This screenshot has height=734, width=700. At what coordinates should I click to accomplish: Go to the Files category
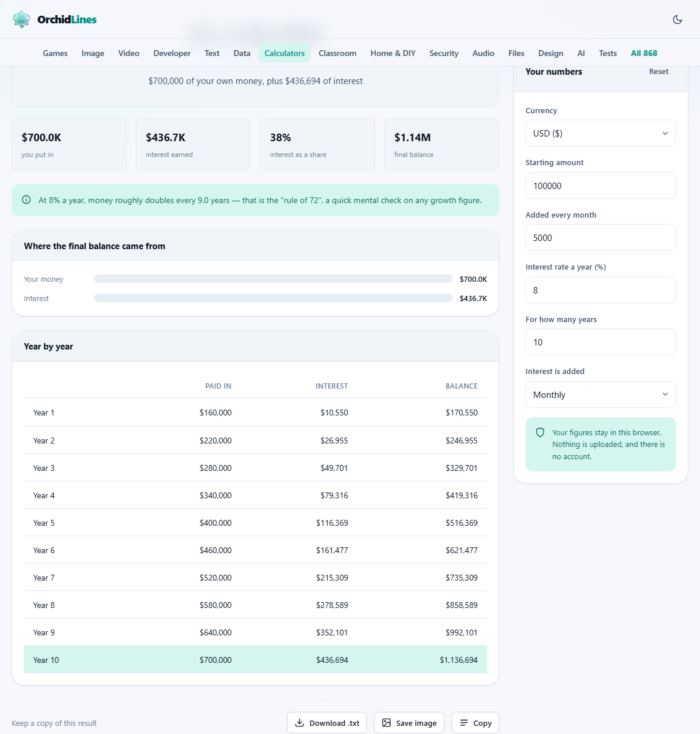click(516, 53)
